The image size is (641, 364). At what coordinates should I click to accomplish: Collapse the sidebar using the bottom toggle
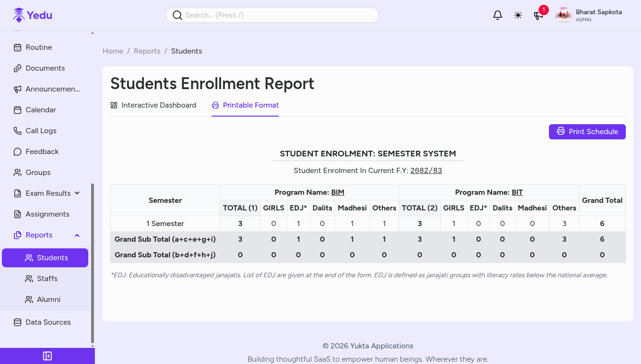[47, 355]
